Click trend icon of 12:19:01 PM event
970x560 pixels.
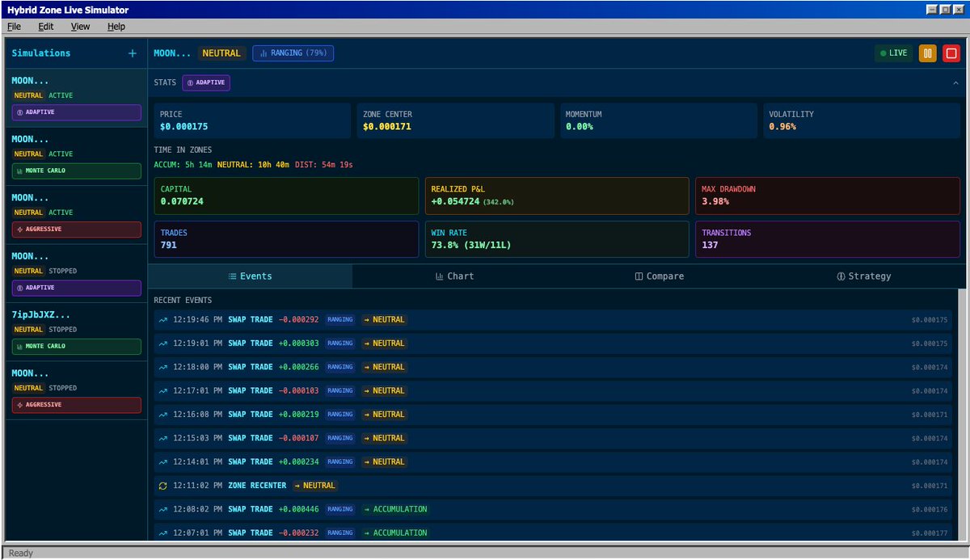pos(163,343)
